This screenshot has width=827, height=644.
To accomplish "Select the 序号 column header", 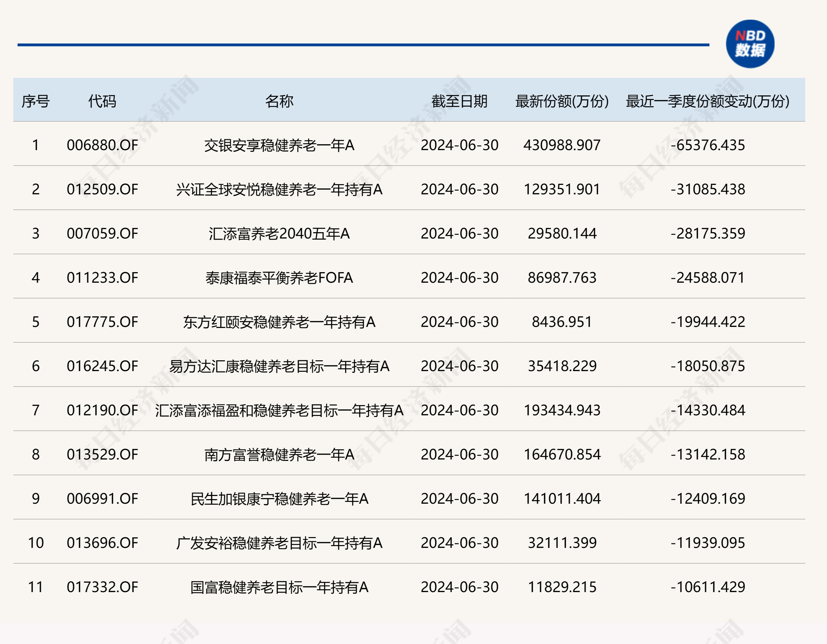I will 35,101.
